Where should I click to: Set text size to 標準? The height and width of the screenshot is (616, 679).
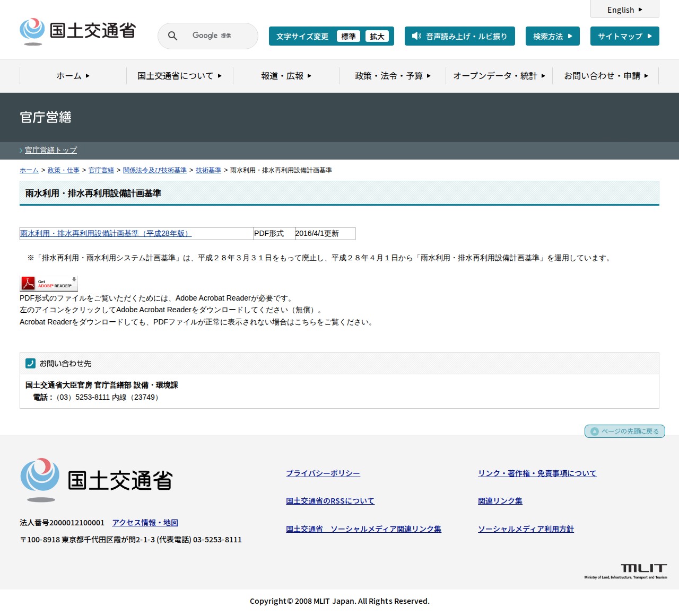tap(349, 36)
